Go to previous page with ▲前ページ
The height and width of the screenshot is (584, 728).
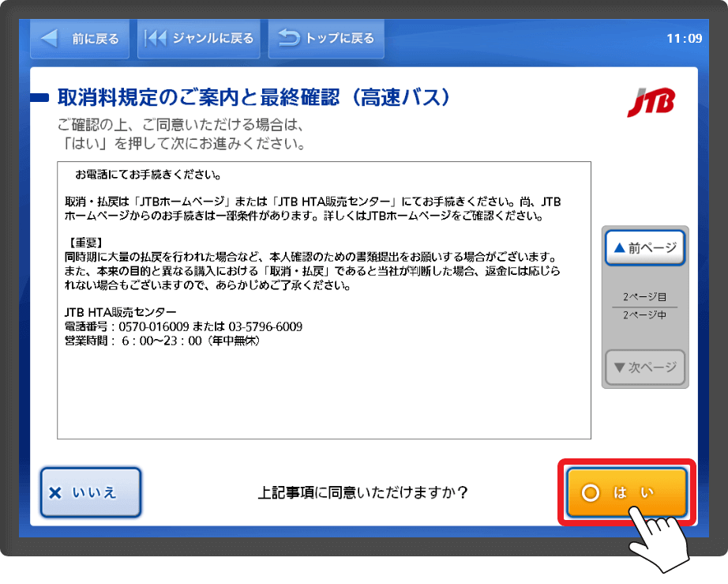(x=644, y=248)
